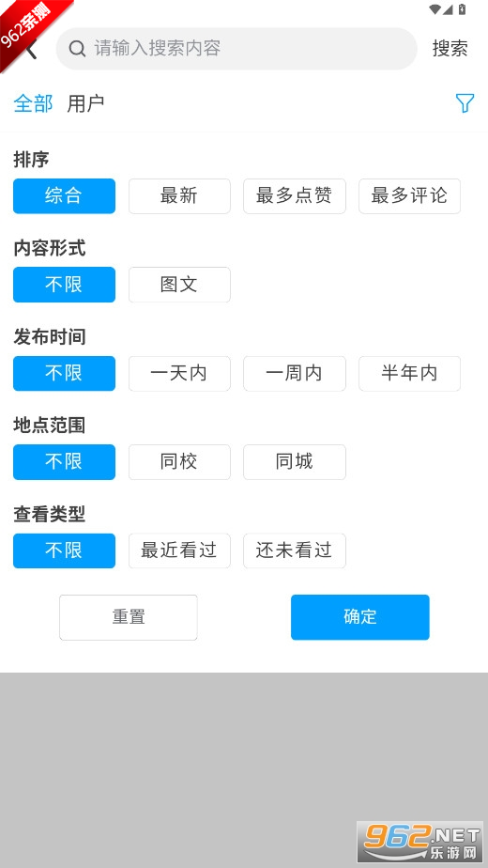This screenshot has width=488, height=868.
Task: Click the 重置 reset button
Action: (x=129, y=617)
